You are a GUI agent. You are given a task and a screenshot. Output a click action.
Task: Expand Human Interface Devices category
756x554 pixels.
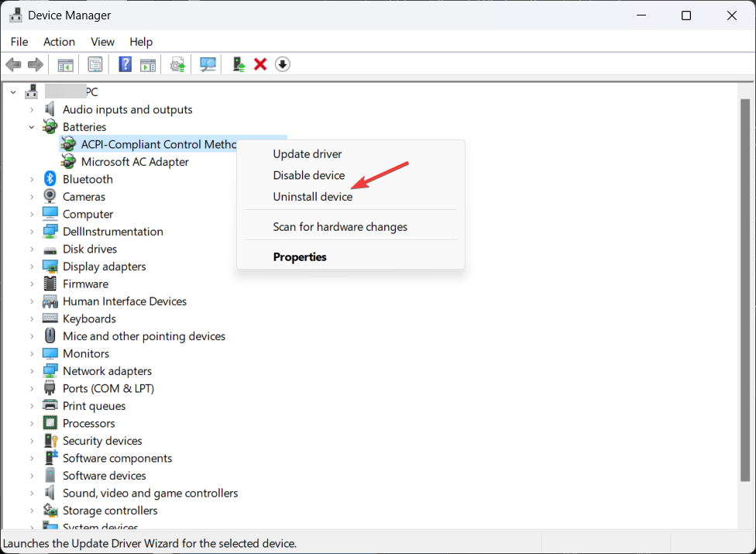[x=32, y=301]
